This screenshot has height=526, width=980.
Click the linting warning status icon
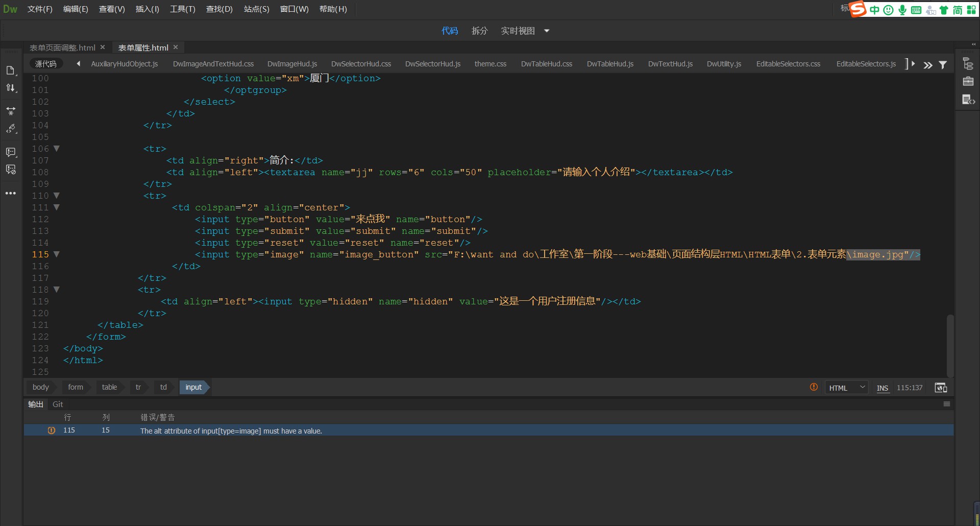pos(814,388)
